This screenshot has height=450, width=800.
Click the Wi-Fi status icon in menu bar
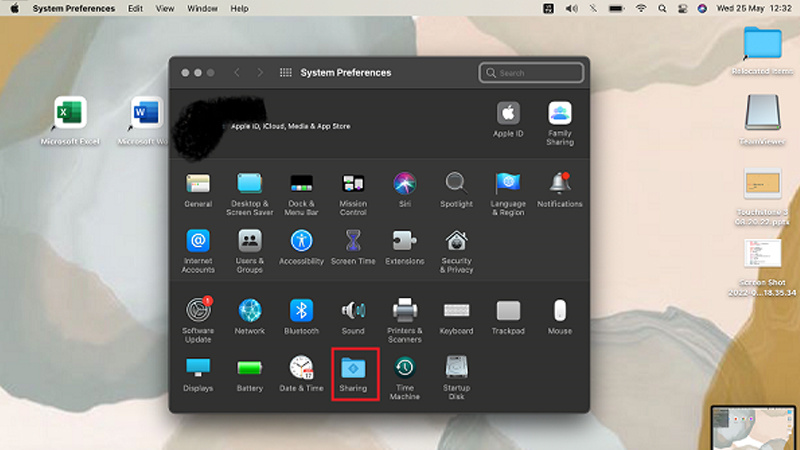pos(641,8)
